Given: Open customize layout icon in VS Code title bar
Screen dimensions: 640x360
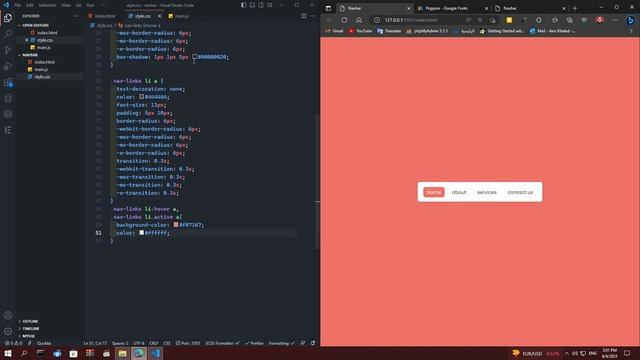Looking at the screenshot, I should 270,5.
